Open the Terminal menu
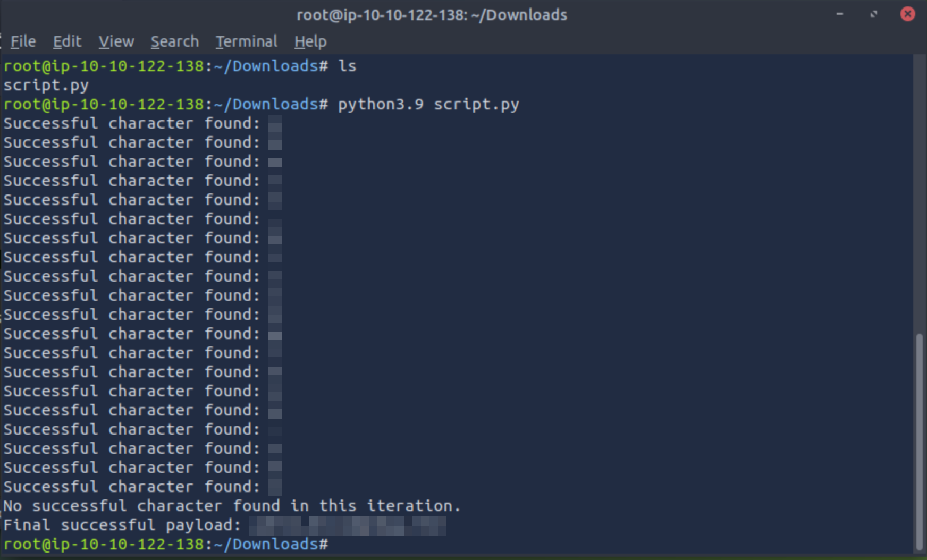Screen dimensions: 927x560 (246, 41)
